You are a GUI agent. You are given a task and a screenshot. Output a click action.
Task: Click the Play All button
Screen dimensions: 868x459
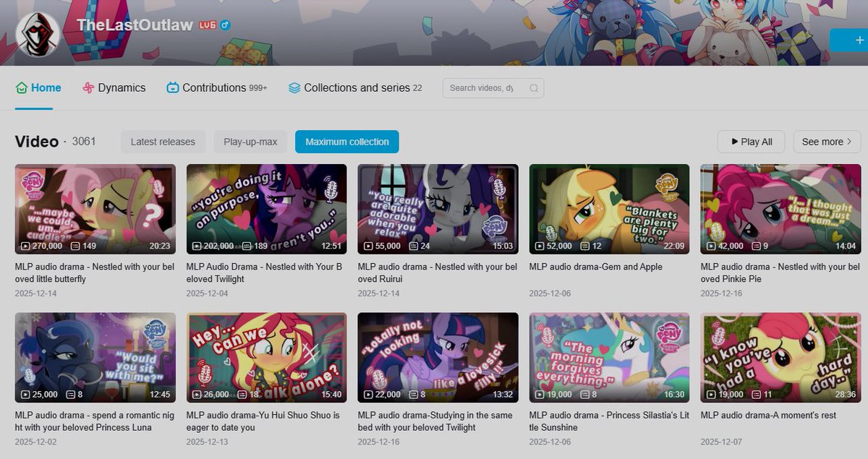(x=751, y=142)
